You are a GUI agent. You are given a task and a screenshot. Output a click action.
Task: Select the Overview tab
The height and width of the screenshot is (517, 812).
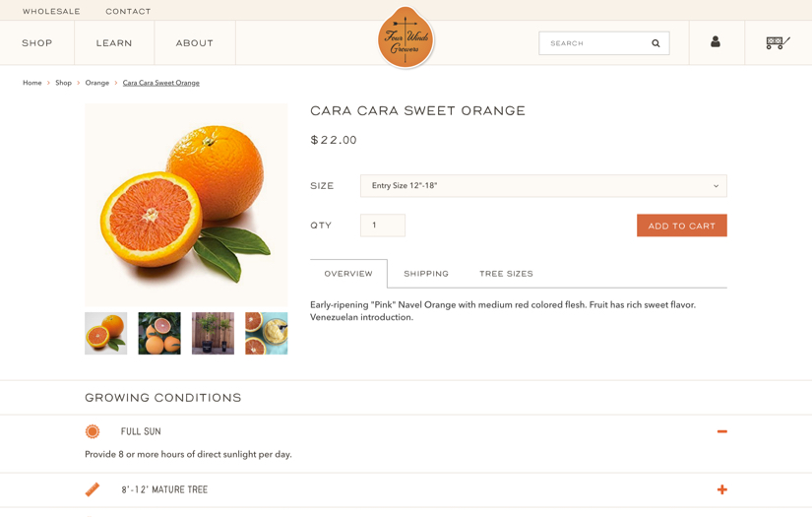click(348, 274)
